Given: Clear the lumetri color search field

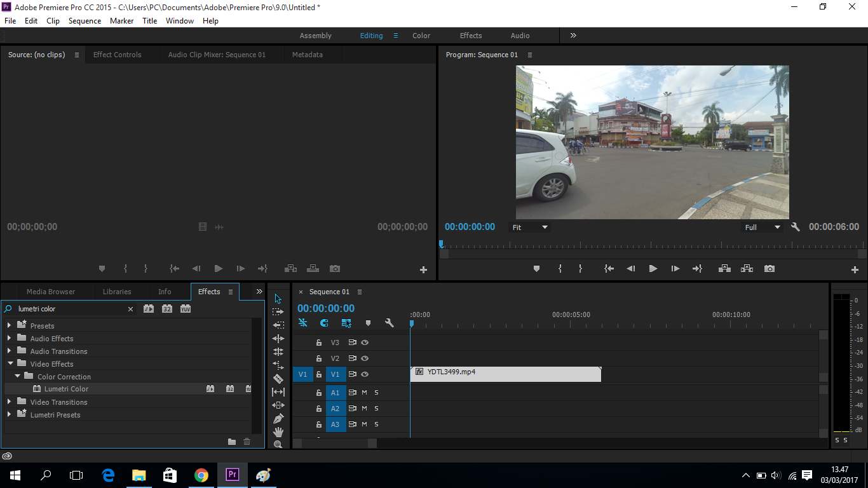Looking at the screenshot, I should point(131,309).
